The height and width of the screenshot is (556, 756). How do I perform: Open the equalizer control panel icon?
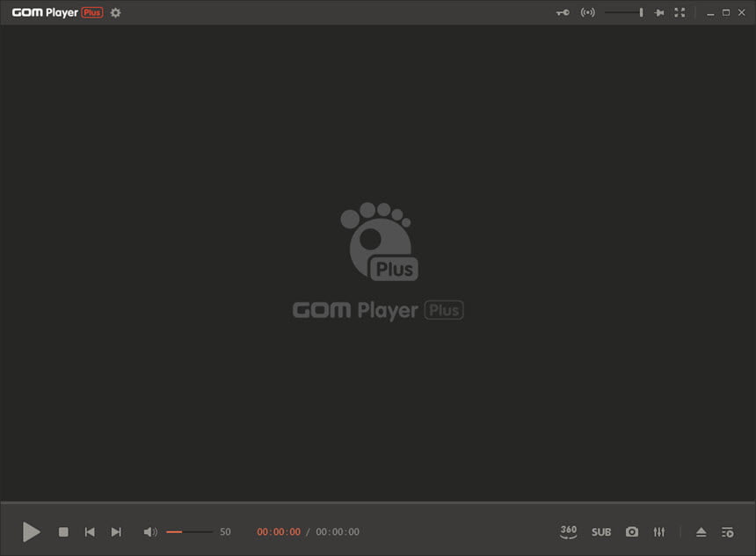[x=659, y=531]
